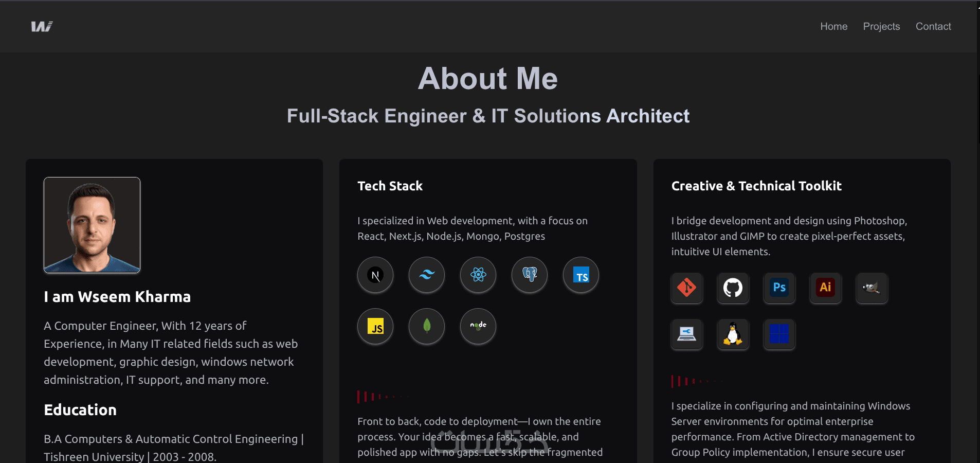Navigate to Home in header
This screenshot has width=980, height=463.
pyautogui.click(x=833, y=26)
